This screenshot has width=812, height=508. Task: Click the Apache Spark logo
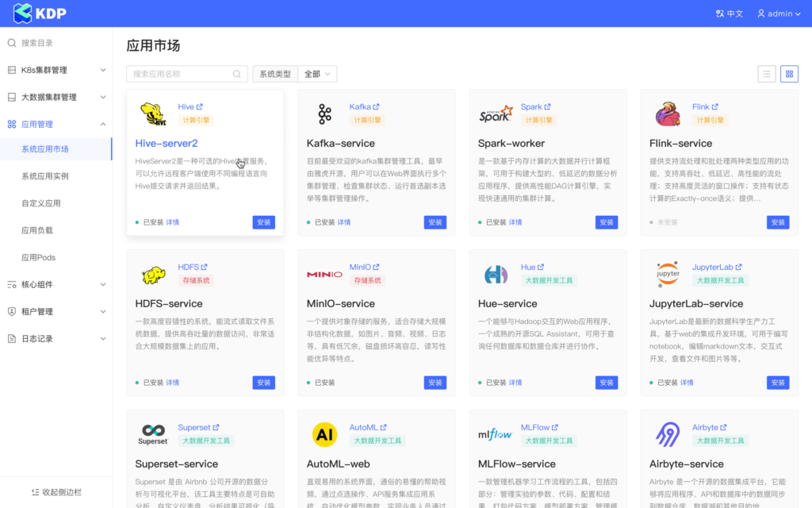click(x=496, y=114)
